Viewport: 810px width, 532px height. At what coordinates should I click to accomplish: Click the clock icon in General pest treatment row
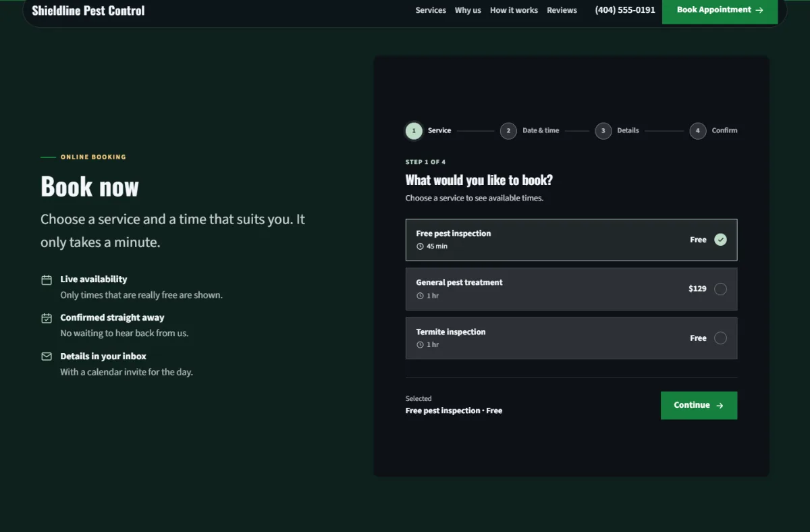pyautogui.click(x=420, y=296)
